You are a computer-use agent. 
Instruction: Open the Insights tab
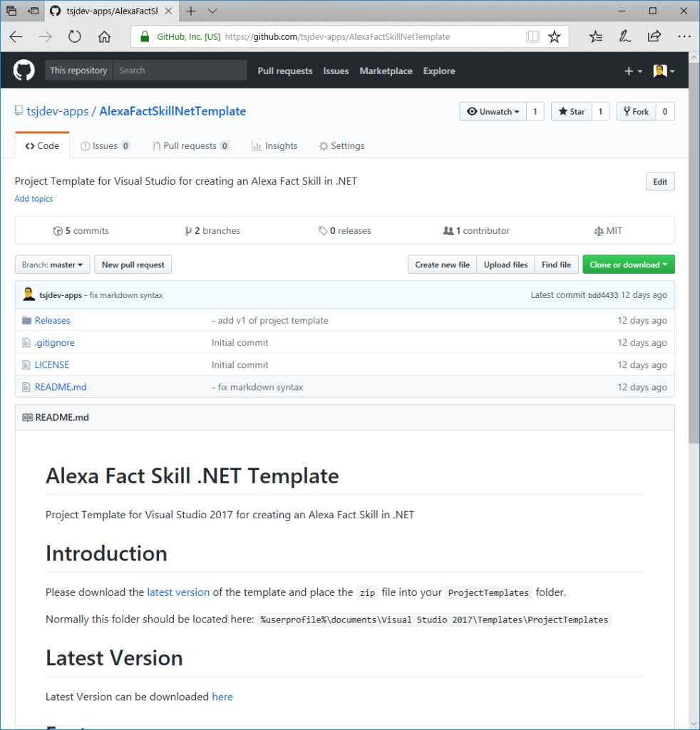click(274, 146)
